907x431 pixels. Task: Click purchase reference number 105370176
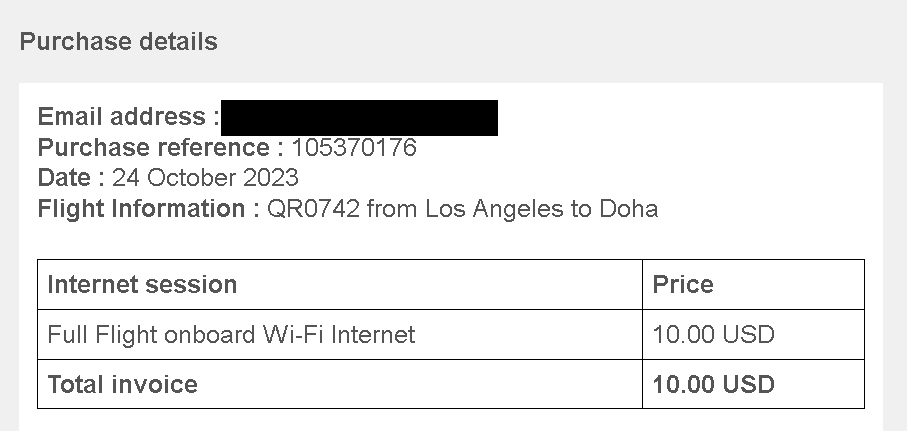click(354, 148)
